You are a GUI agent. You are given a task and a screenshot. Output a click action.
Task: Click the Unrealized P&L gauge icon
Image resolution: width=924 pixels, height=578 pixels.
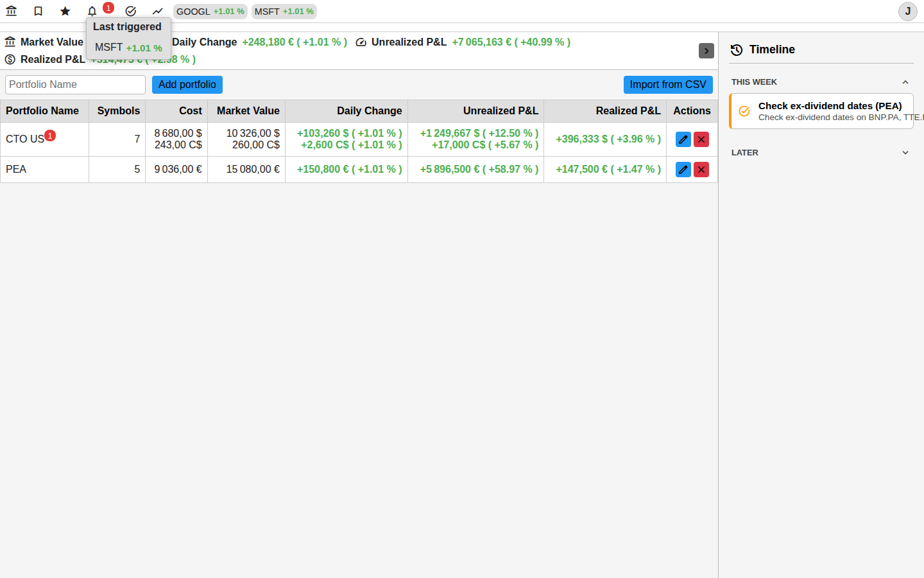tap(361, 42)
